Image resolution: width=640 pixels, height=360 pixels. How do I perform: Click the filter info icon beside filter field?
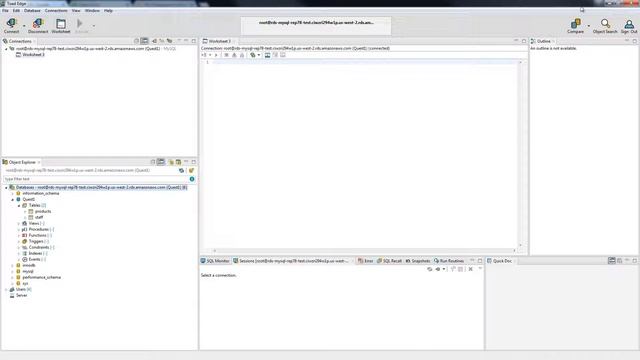192,179
